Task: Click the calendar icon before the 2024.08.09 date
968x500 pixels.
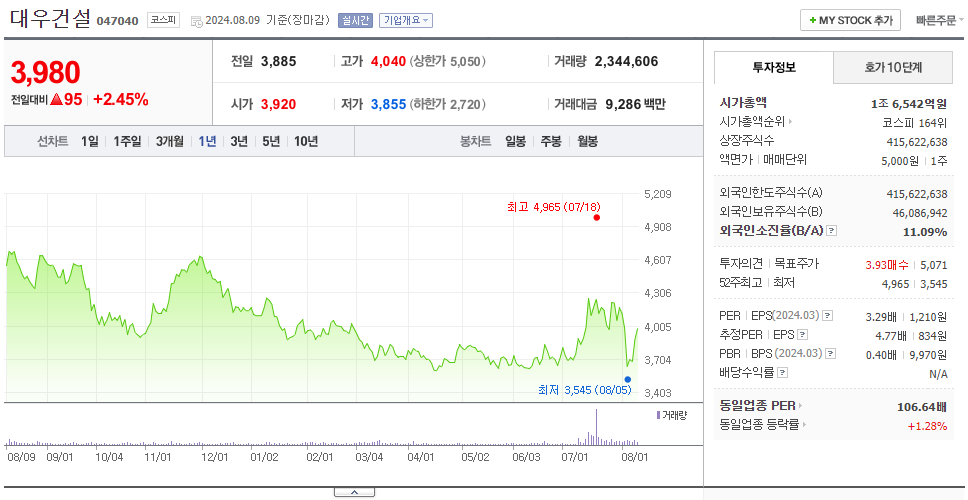Action: pyautogui.click(x=196, y=21)
